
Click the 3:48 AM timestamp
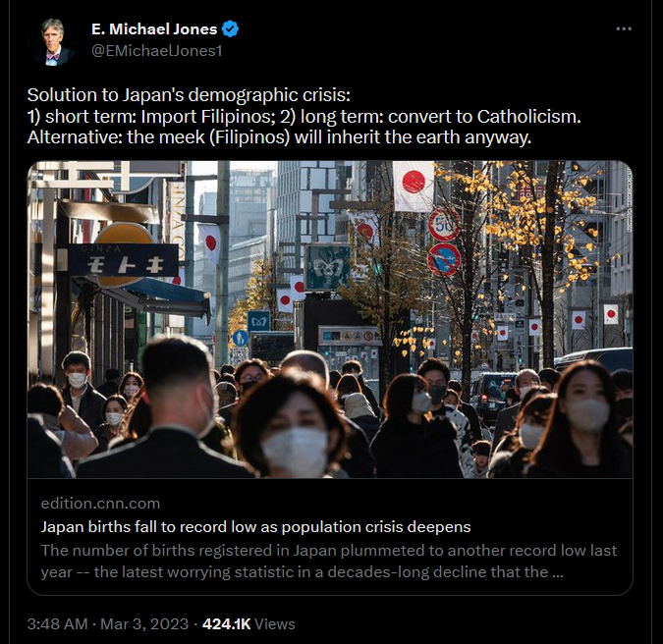(x=58, y=624)
